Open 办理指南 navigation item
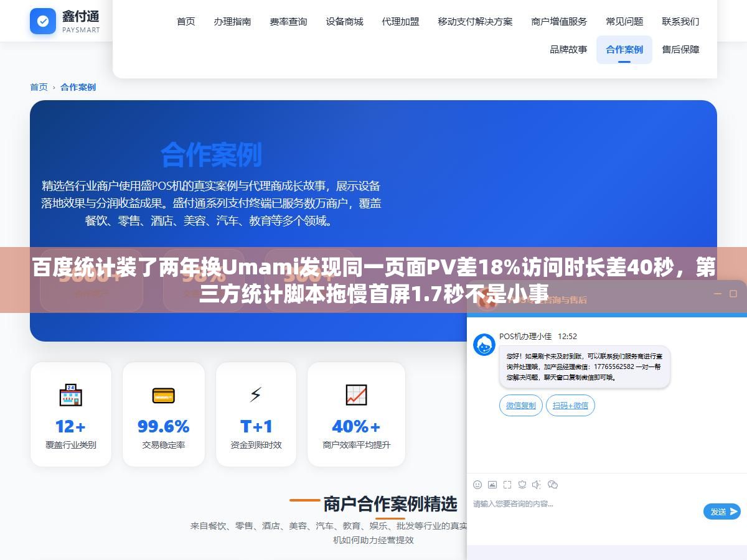Image resolution: width=747 pixels, height=560 pixels. 232,21
